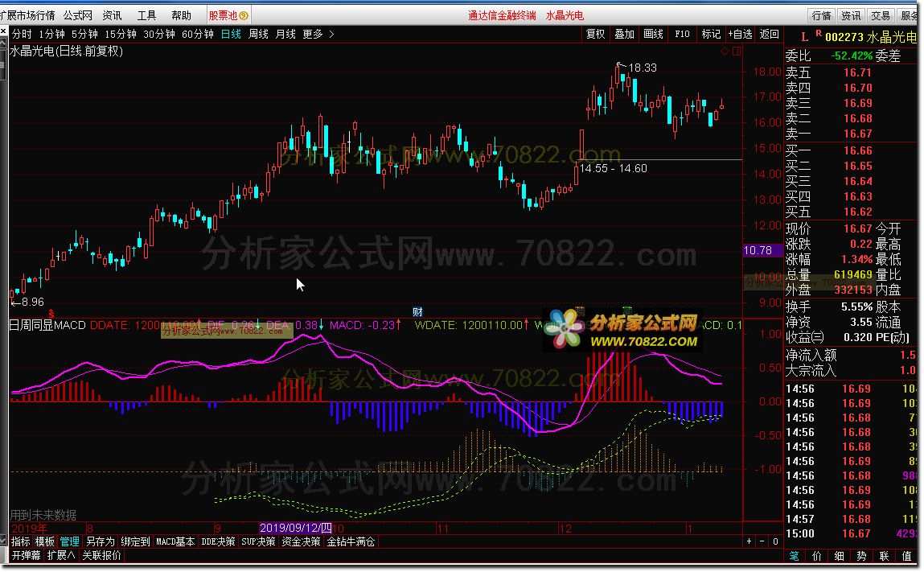Viewport: 924px width, 572px height.
Task: Apply the DDE决策 indicator
Action: pyautogui.click(x=218, y=541)
